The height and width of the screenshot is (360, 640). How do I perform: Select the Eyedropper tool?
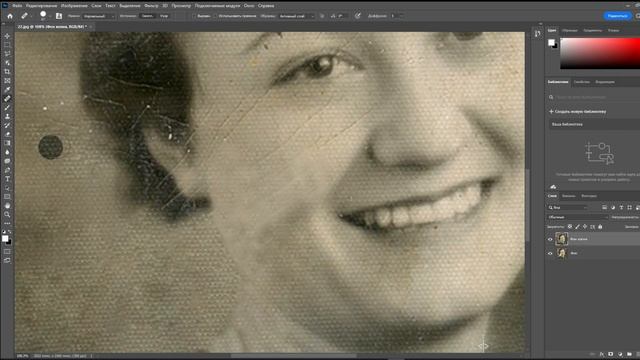7,90
